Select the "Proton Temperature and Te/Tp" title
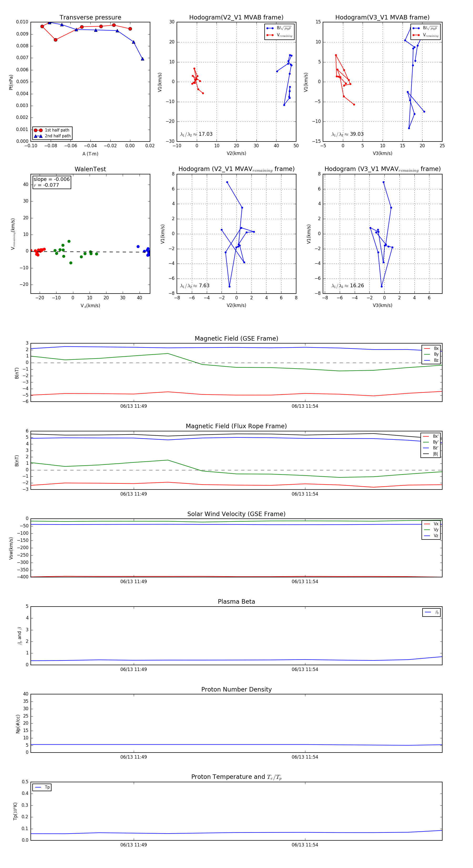The width and height of the screenshot is (473, 868). [x=236, y=777]
